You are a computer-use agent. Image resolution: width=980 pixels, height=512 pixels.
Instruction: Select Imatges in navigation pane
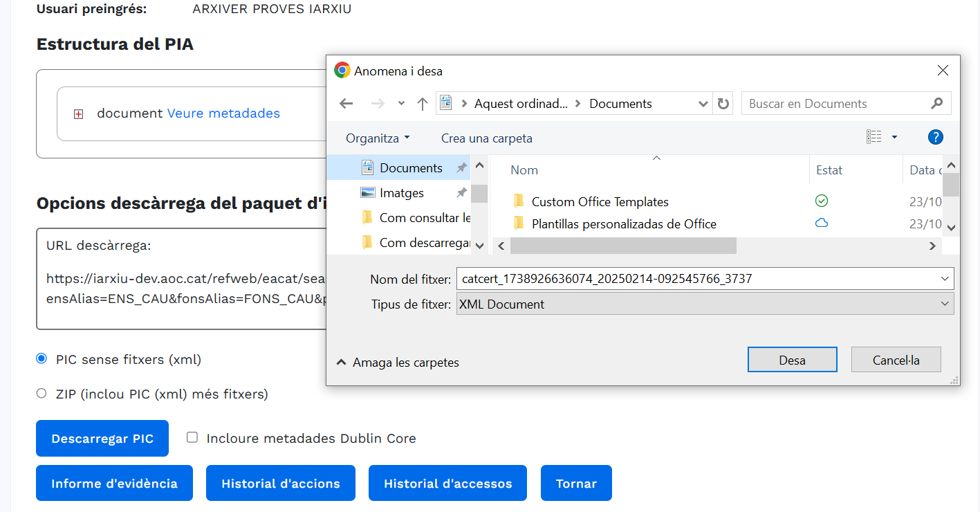(x=402, y=193)
